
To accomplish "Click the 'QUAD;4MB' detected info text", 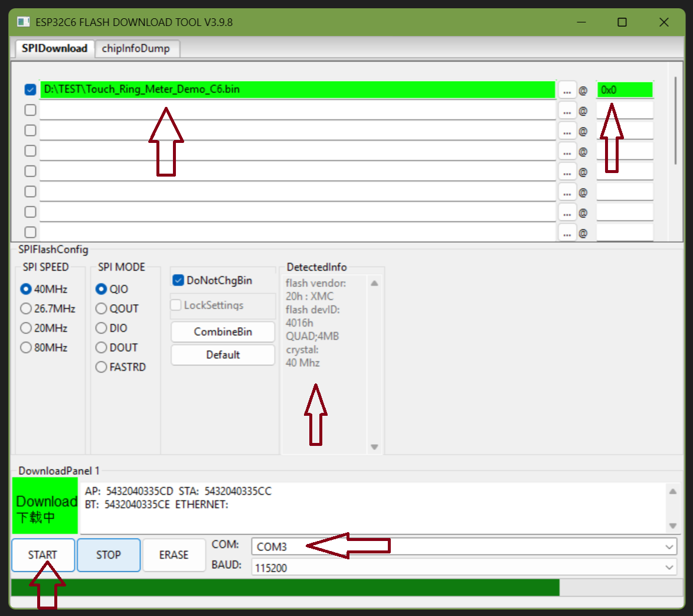I will tap(312, 336).
